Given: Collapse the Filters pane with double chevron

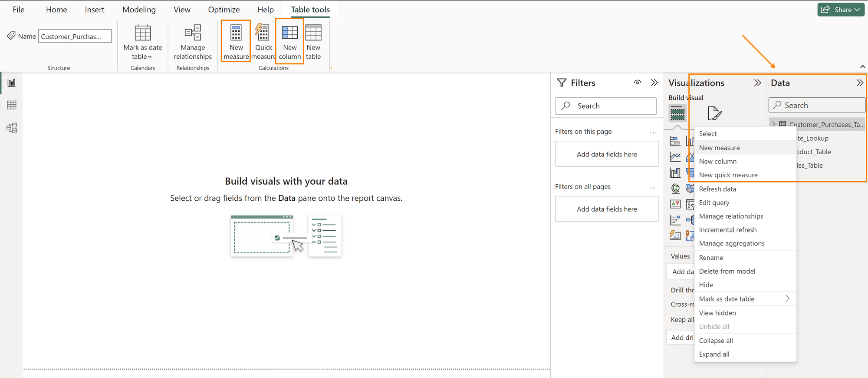Looking at the screenshot, I should (x=654, y=83).
